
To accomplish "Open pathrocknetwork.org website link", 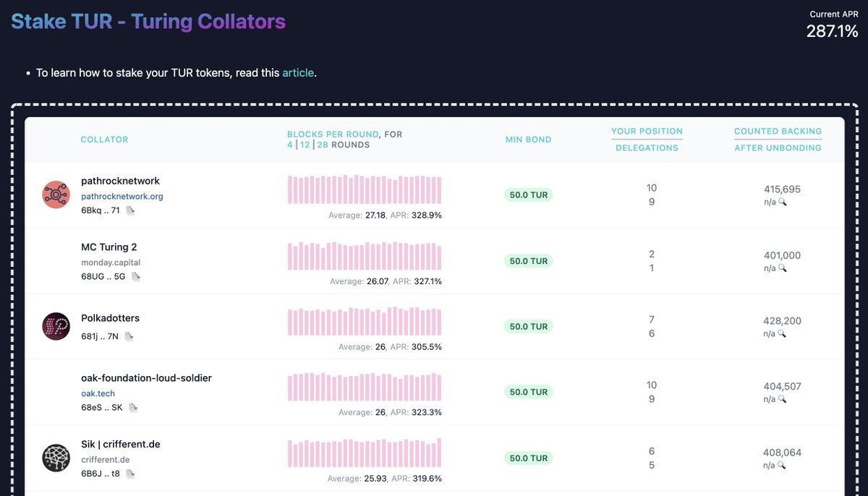I will [x=122, y=196].
